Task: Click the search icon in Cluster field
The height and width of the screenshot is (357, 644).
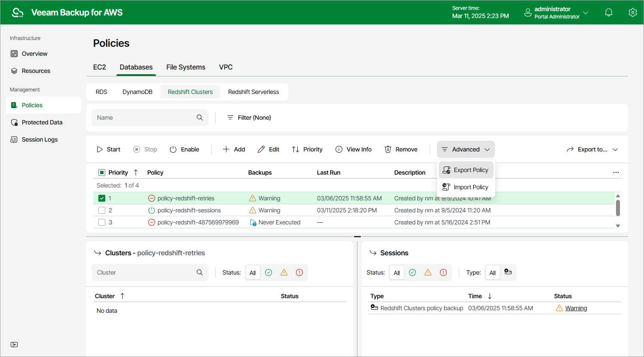Action: (x=200, y=272)
